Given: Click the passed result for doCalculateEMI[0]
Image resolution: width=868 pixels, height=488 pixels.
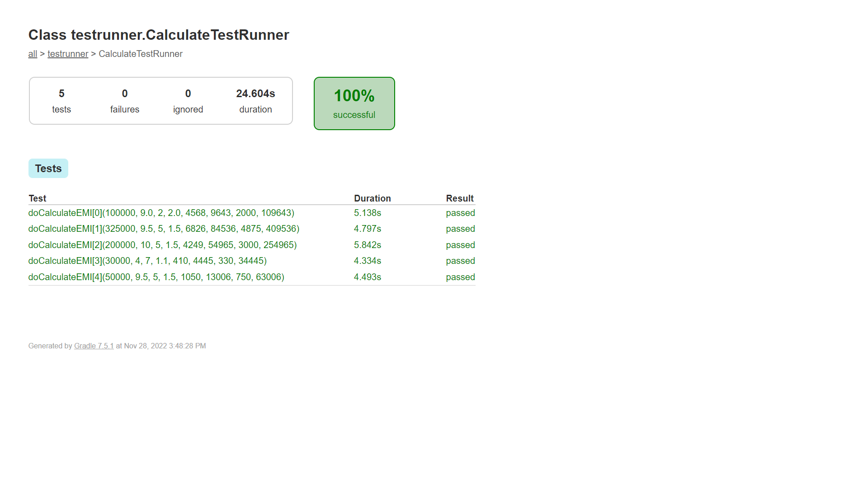Looking at the screenshot, I should 460,213.
